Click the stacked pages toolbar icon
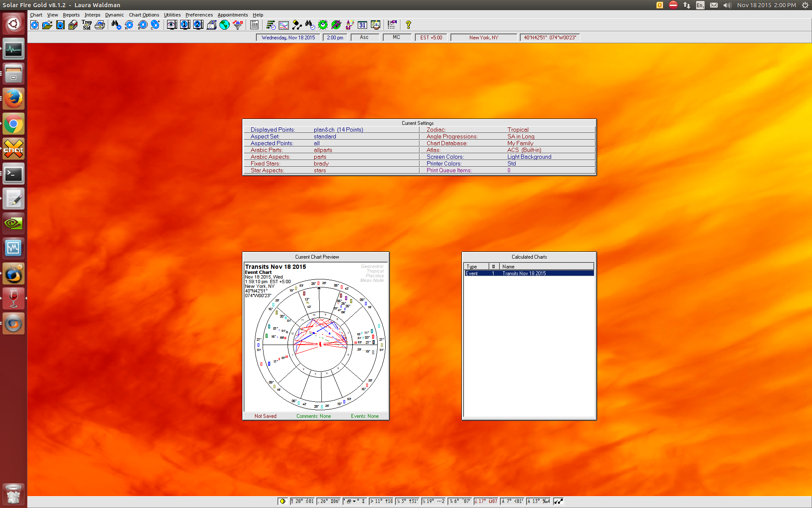Screen dimensions: 812x508 (x=211, y=25)
